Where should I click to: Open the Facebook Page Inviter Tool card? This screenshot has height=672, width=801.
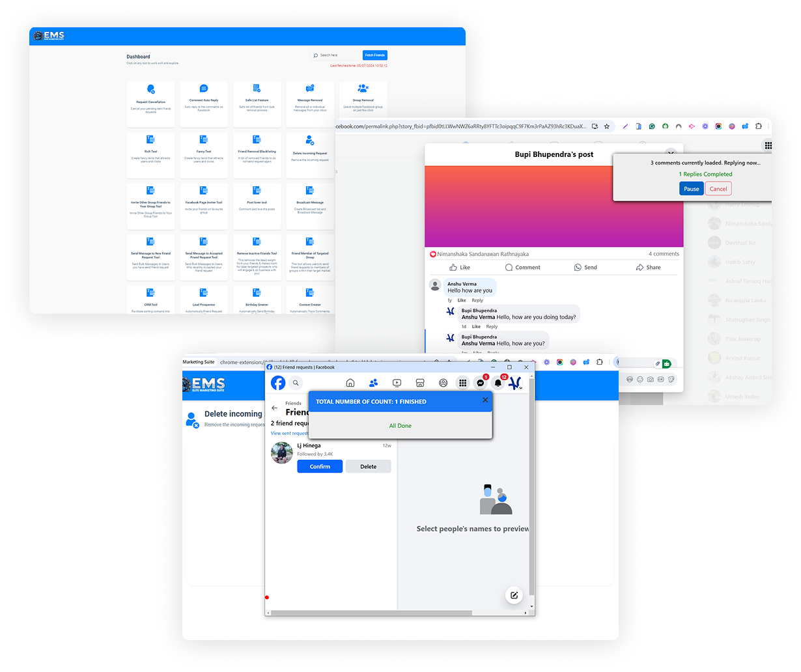204,206
